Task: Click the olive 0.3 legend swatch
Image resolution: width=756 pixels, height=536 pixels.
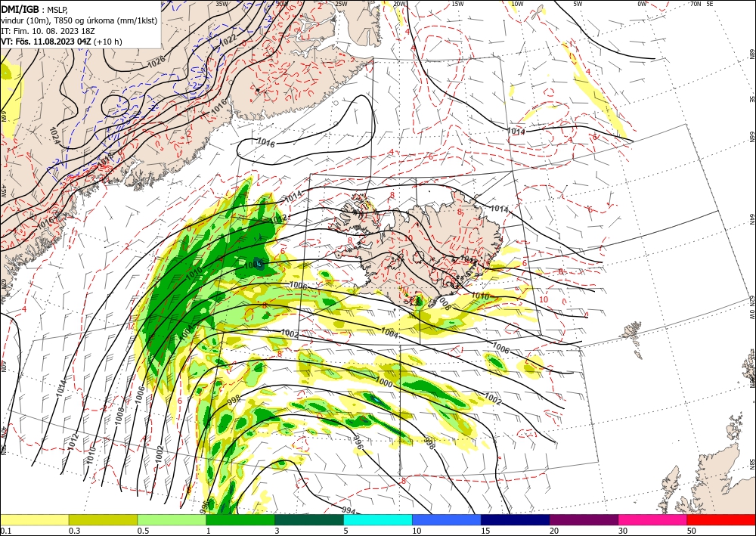Action: click(x=103, y=519)
